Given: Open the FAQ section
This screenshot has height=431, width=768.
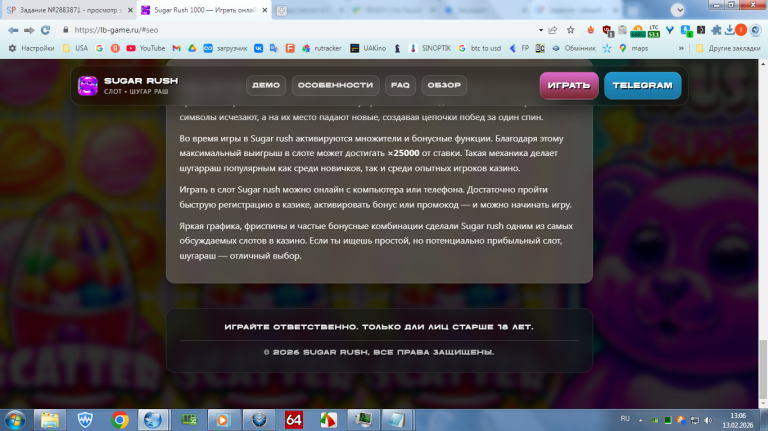Looking at the screenshot, I should 400,85.
